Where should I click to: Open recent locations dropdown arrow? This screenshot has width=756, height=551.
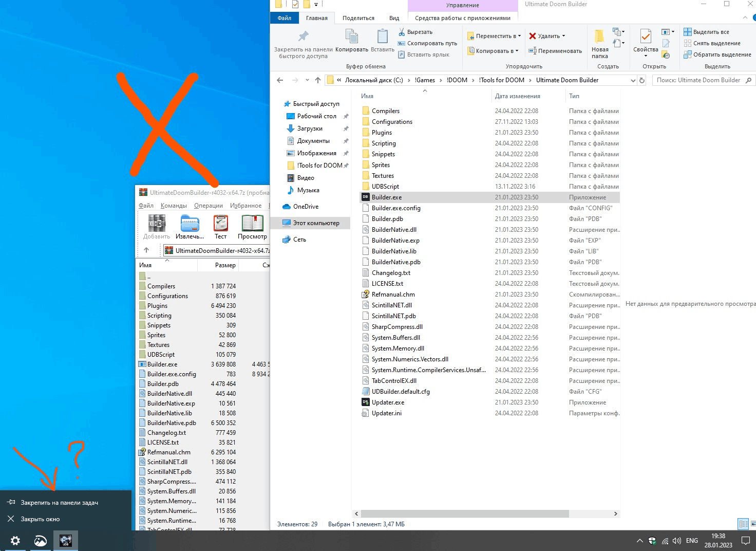307,80
